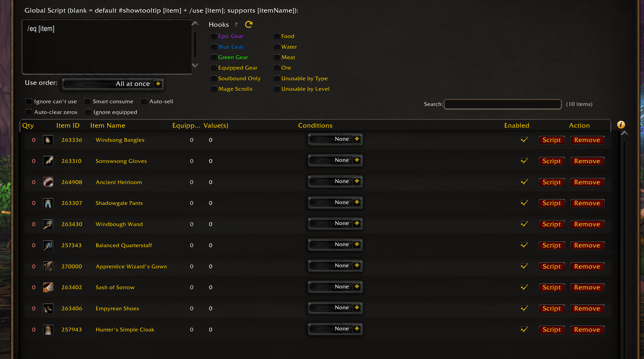Open conditions dropdown for Windbough Wand
Viewport: 644px width, 359px height.
[x=335, y=223]
